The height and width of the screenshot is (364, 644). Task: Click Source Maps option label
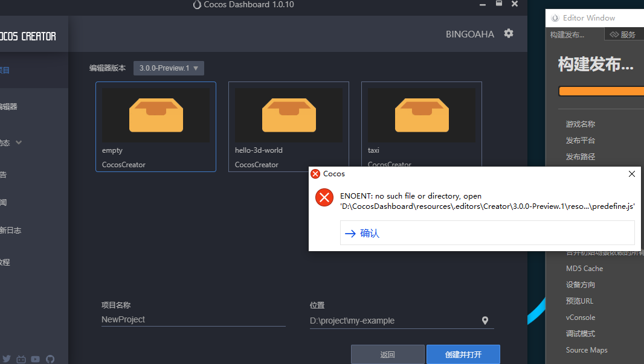click(x=587, y=350)
